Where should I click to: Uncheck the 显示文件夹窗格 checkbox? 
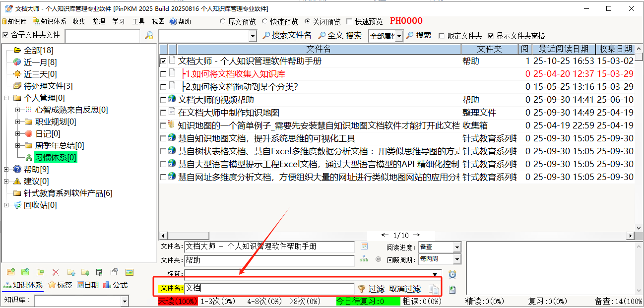pyautogui.click(x=491, y=36)
